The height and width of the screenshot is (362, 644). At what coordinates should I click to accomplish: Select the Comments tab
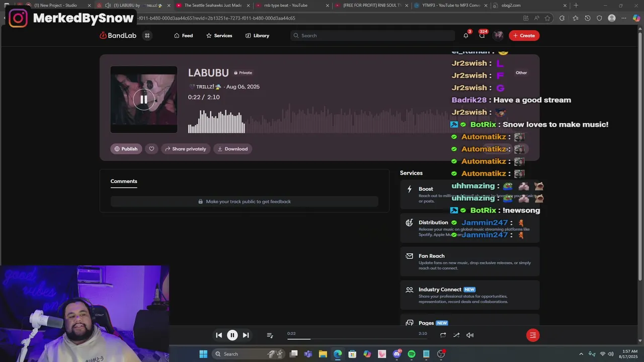(x=124, y=182)
